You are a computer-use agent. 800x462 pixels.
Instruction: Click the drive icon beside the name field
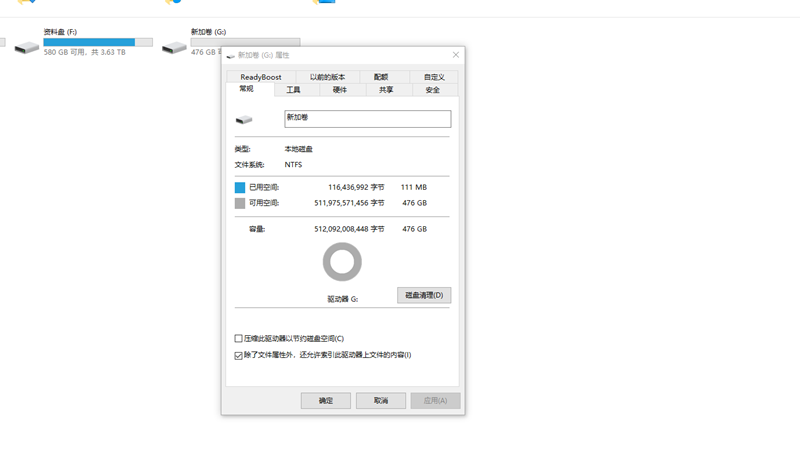tap(244, 120)
